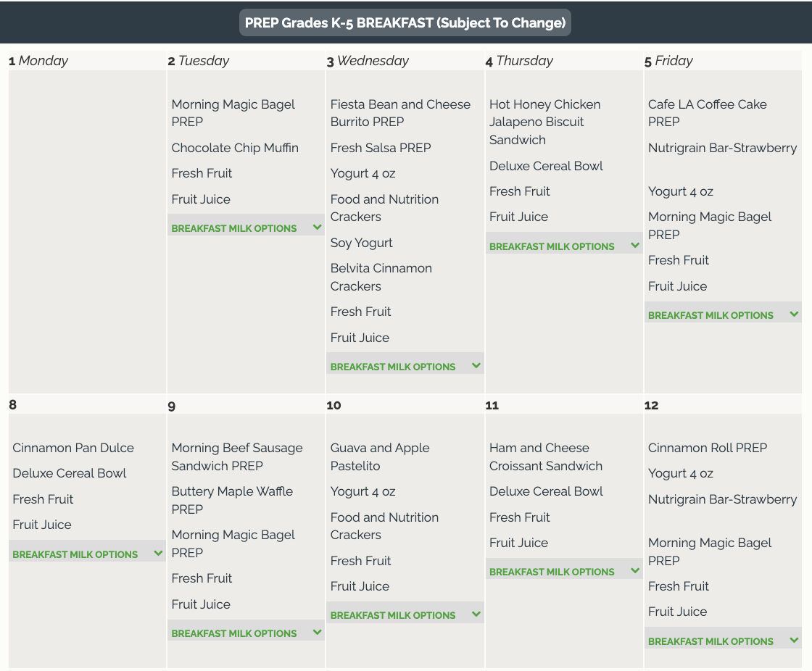812x671 pixels.
Task: Open Fiesta Bean and Cheese Burrito PREP
Action: click(400, 113)
